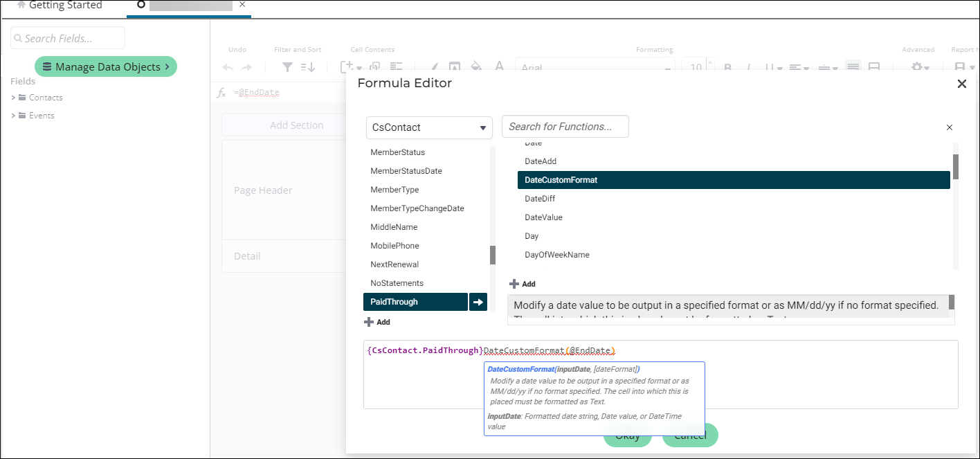Close the Formula Editor dialog
The height and width of the screenshot is (459, 980).
pyautogui.click(x=961, y=84)
